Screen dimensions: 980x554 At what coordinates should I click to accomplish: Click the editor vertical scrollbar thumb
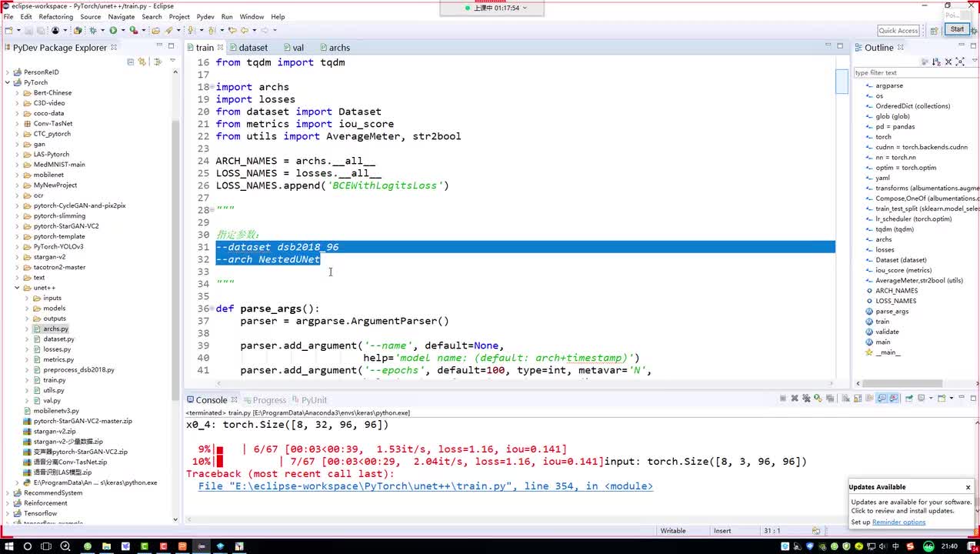(x=842, y=81)
